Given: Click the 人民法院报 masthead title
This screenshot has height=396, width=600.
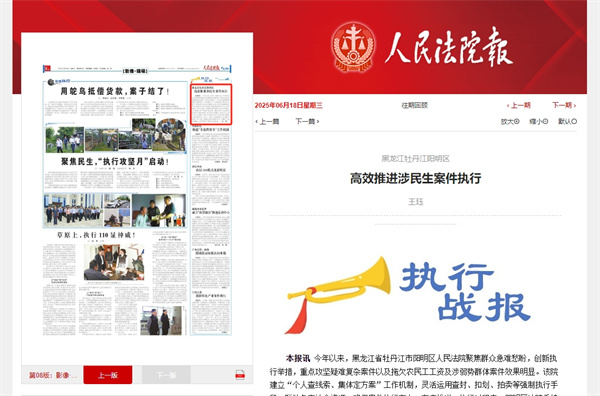Looking at the screenshot, I should tap(448, 47).
